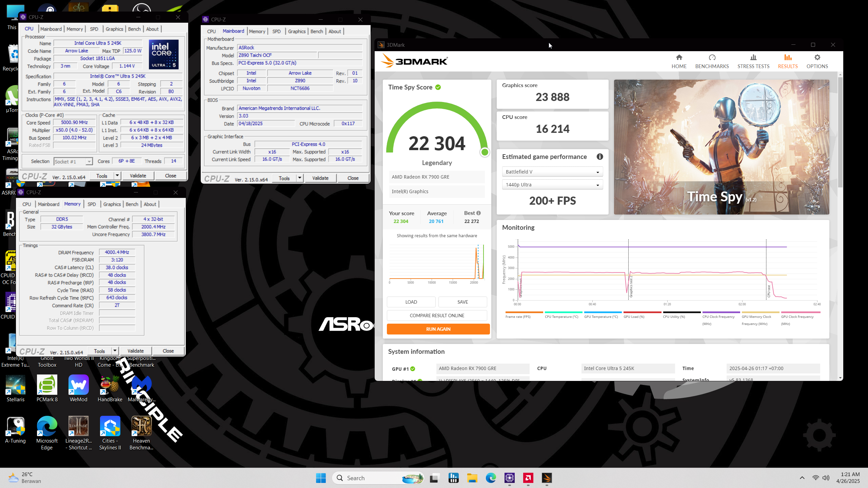Open the Heaven Benchmark desktop icon

pyautogui.click(x=141, y=433)
